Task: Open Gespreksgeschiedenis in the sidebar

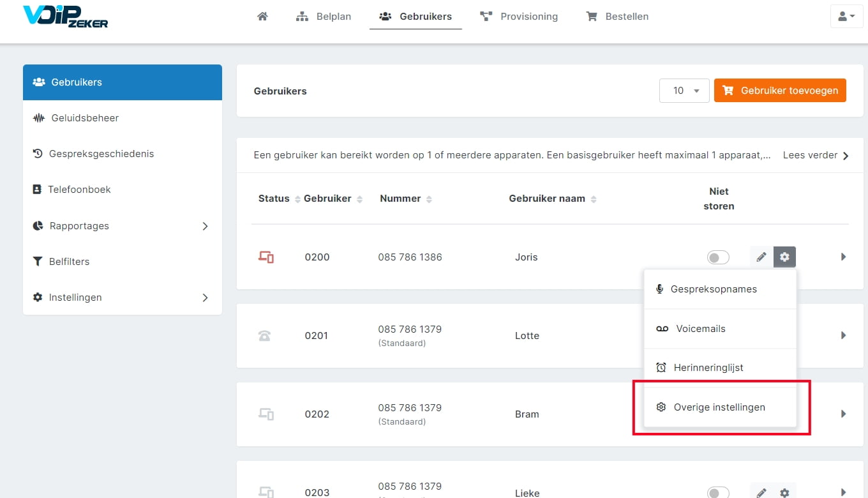Action: (x=123, y=154)
